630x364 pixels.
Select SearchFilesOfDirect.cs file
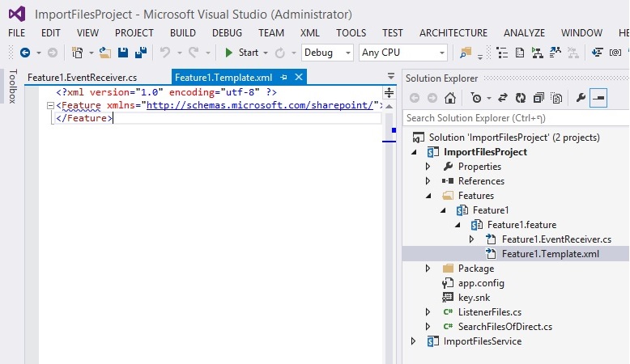point(505,327)
